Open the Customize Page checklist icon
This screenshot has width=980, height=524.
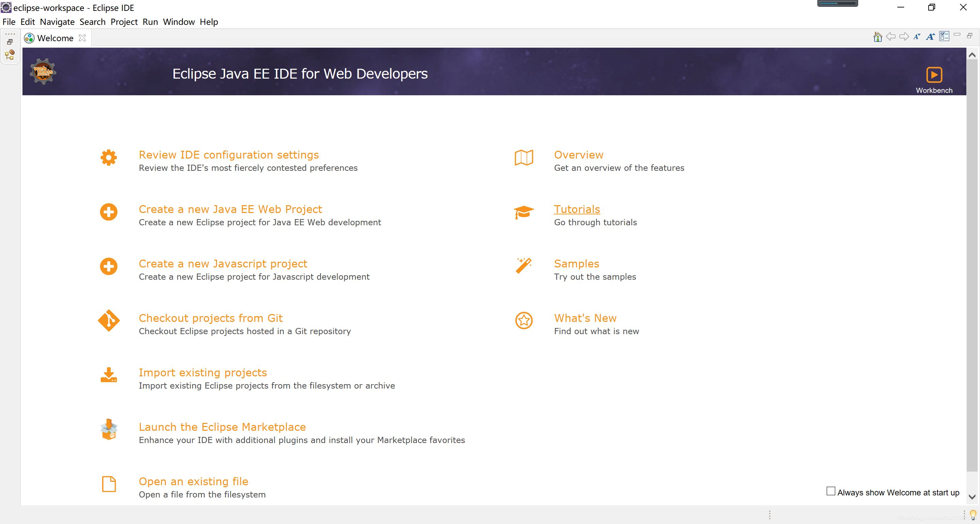click(x=944, y=36)
